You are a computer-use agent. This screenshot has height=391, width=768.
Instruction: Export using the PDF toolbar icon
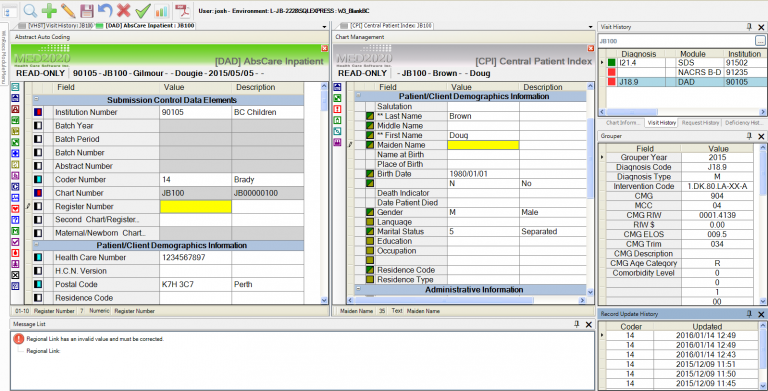coord(183,10)
